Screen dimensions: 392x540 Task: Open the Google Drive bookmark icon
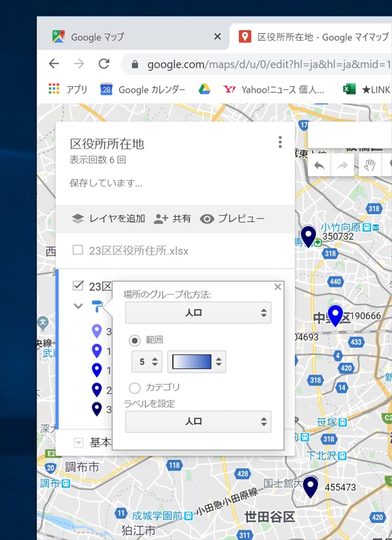coord(204,90)
